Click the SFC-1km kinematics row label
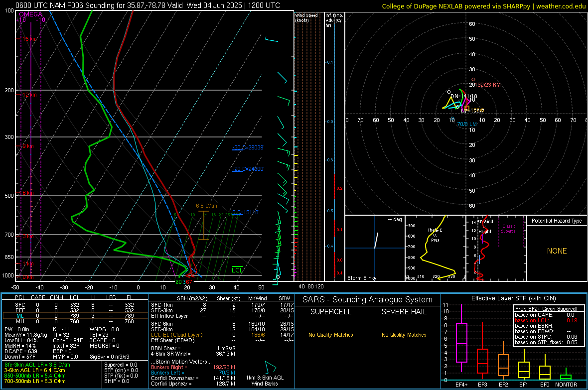 coord(162,305)
